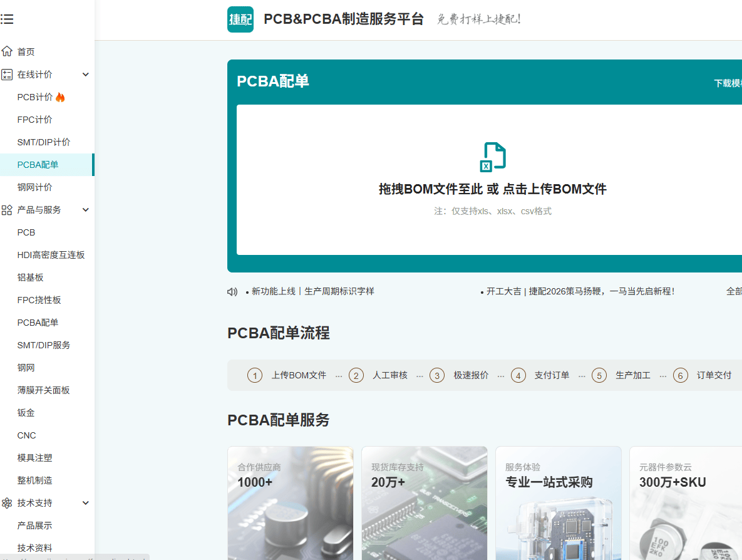Open PCB计价 in the sidebar
The image size is (742, 560).
[x=35, y=97]
